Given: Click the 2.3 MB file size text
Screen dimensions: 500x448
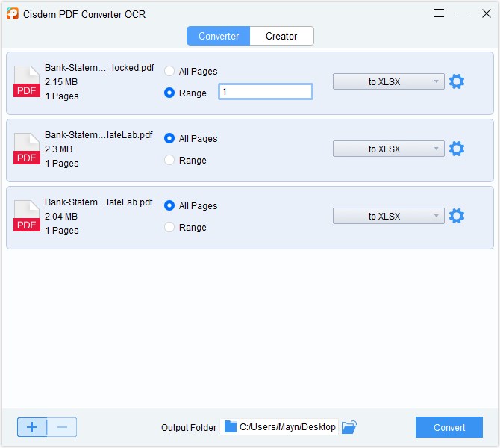Looking at the screenshot, I should coord(59,149).
